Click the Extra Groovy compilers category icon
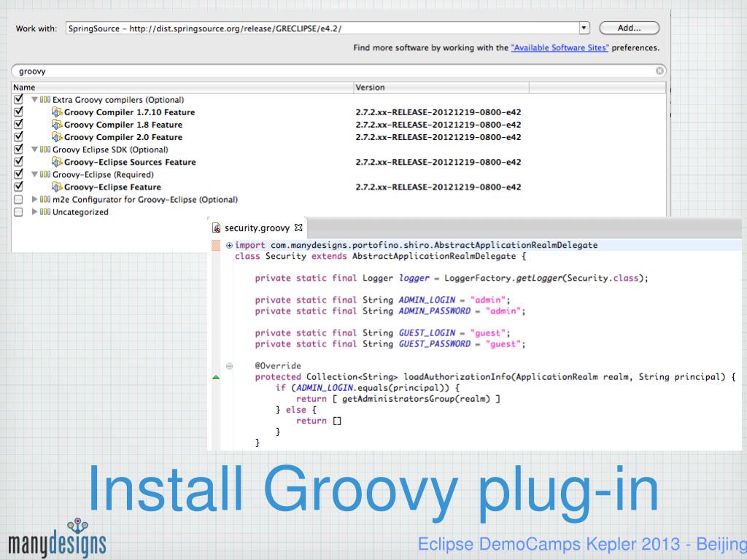 coord(45,99)
